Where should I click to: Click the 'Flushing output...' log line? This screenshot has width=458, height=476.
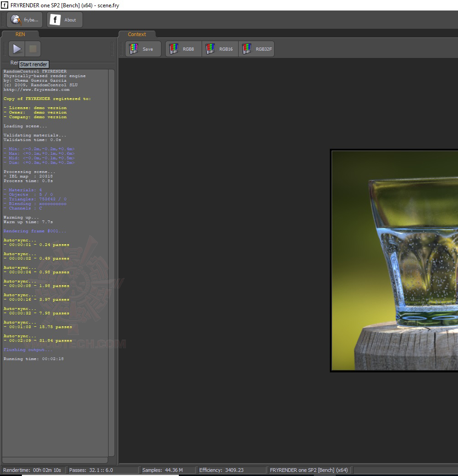pyautogui.click(x=28, y=350)
